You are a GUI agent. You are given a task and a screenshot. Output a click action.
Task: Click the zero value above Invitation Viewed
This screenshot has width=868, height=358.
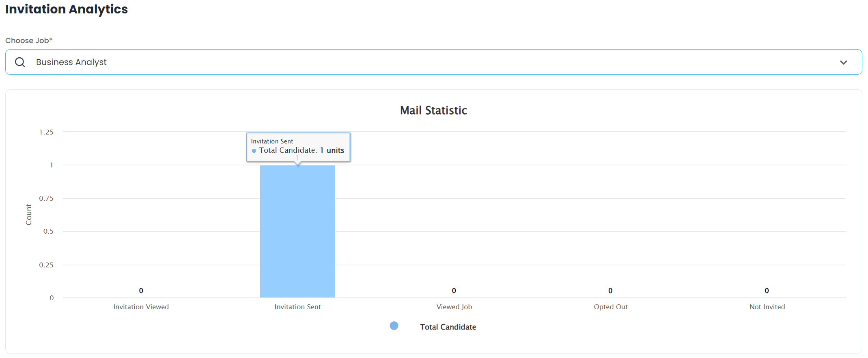(141, 291)
